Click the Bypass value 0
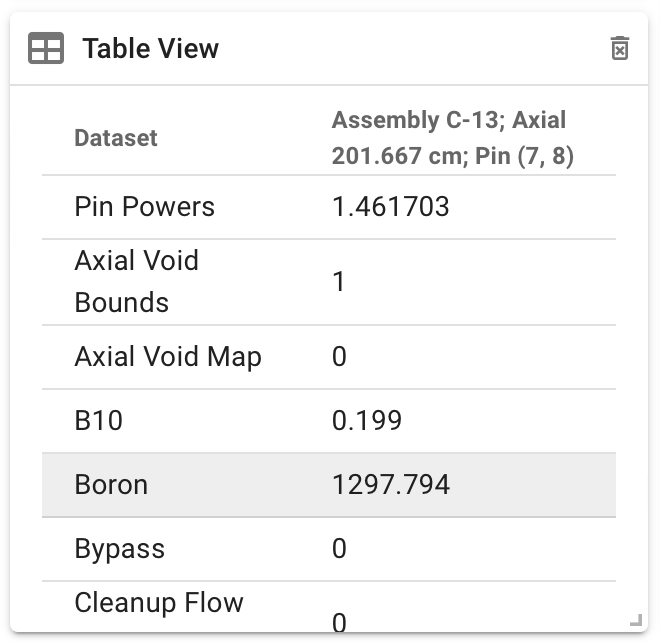The height and width of the screenshot is (643, 660). (339, 548)
